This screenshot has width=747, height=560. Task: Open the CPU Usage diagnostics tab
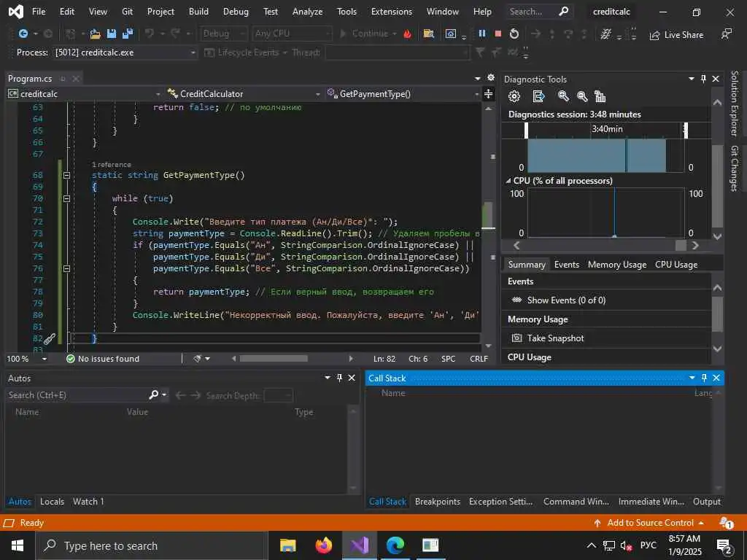(x=676, y=264)
